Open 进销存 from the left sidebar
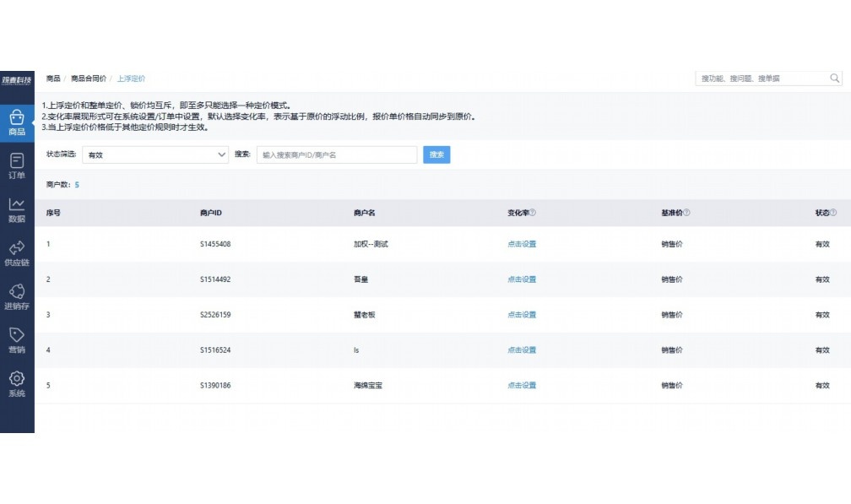Viewport: 851px width, 504px height. [x=15, y=295]
